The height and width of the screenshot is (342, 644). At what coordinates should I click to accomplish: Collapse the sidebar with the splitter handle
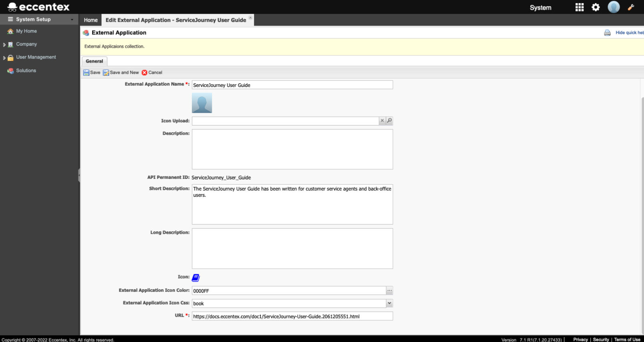(79, 175)
